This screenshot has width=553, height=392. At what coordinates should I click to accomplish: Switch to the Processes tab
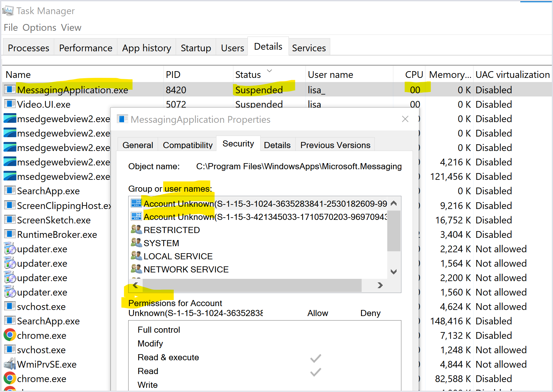click(x=29, y=48)
